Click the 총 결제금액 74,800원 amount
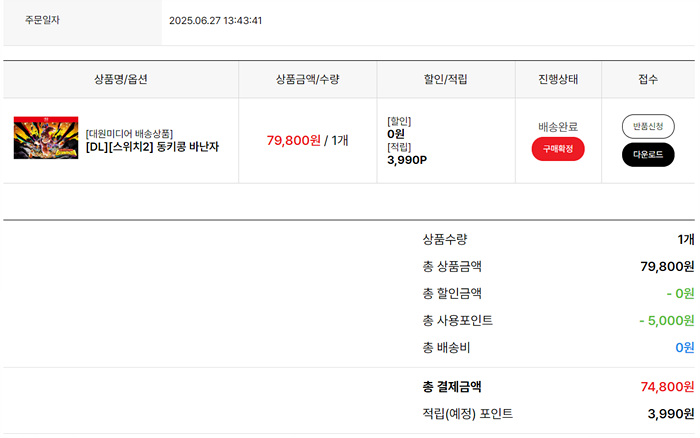The image size is (700, 438). [x=667, y=387]
